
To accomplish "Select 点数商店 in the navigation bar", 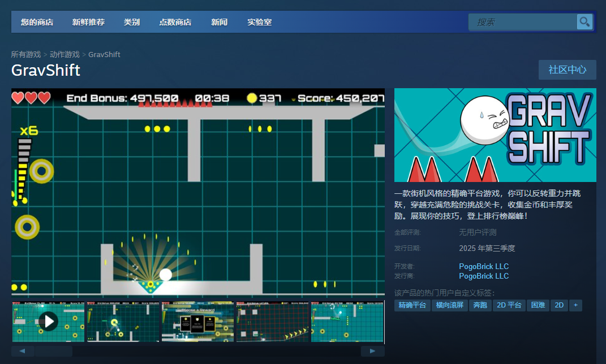I will [x=175, y=22].
